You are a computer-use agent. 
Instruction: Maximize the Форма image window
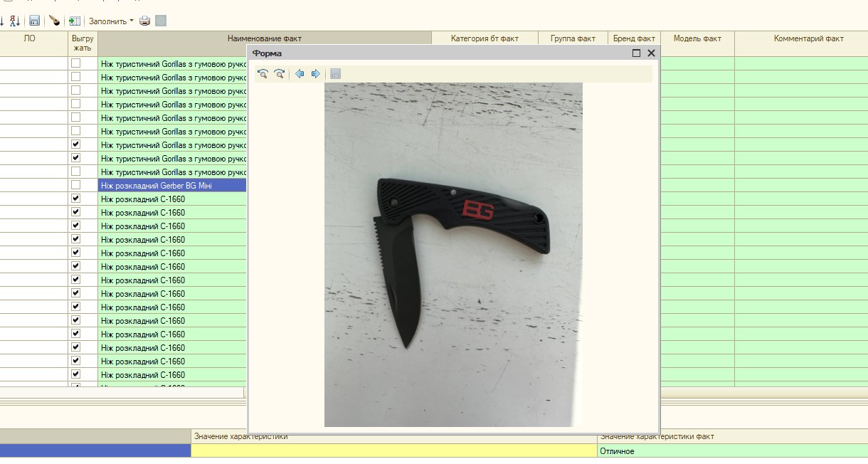click(x=636, y=53)
